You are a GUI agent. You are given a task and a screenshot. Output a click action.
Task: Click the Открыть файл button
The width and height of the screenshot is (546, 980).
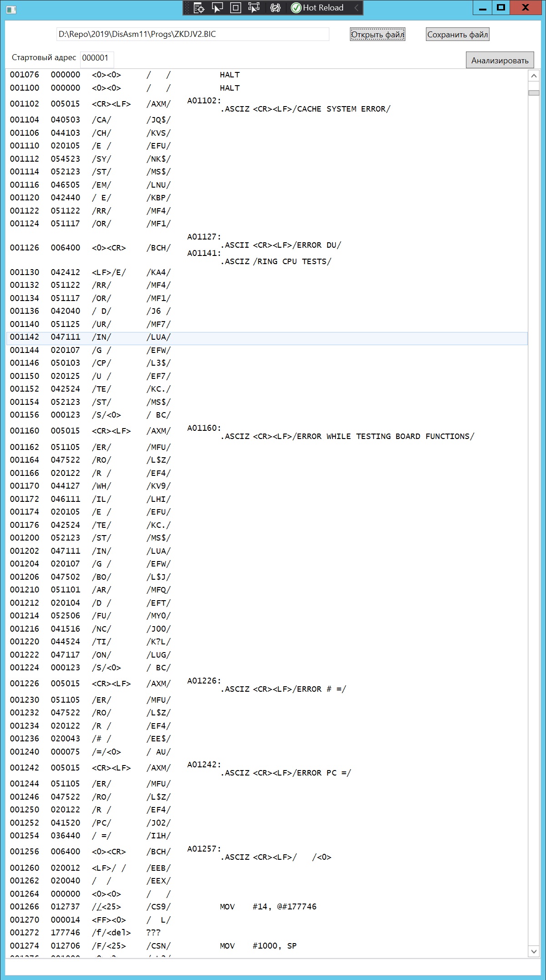point(377,35)
